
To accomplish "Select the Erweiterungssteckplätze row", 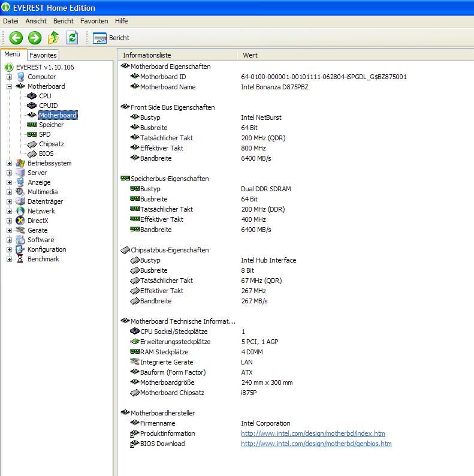I will click(x=204, y=342).
